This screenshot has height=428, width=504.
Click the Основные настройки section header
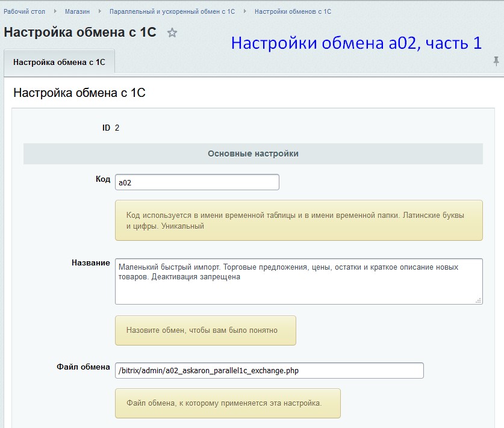pos(253,154)
